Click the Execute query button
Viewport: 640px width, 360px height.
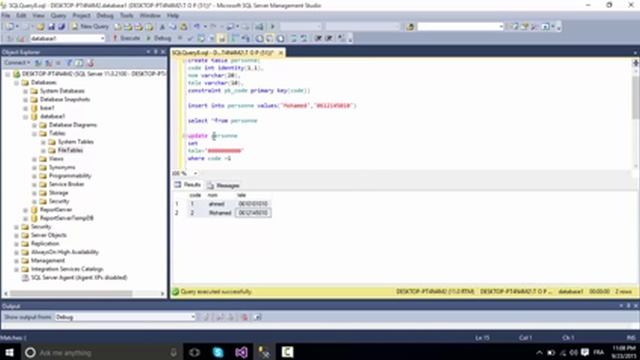tap(126, 38)
